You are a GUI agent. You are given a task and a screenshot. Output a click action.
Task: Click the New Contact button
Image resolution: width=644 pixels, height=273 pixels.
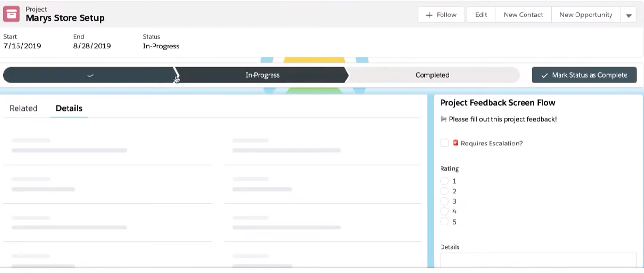(x=523, y=15)
